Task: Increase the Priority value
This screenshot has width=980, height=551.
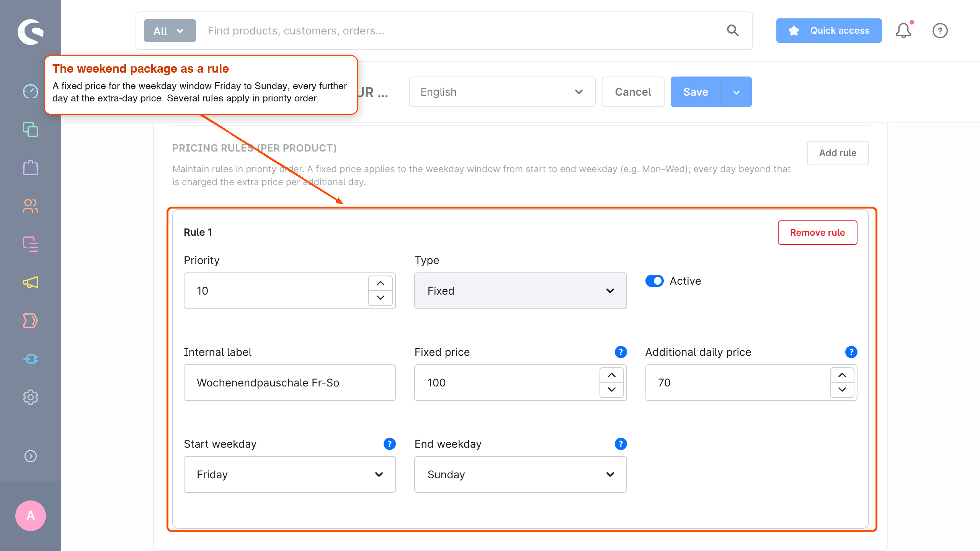Action: 380,284
